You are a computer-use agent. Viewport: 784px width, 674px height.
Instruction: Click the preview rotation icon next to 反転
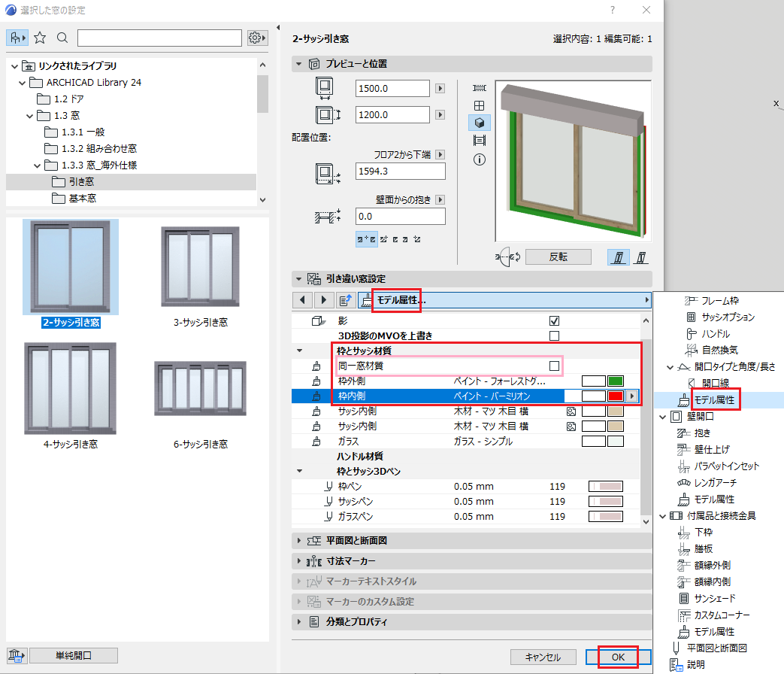507,257
